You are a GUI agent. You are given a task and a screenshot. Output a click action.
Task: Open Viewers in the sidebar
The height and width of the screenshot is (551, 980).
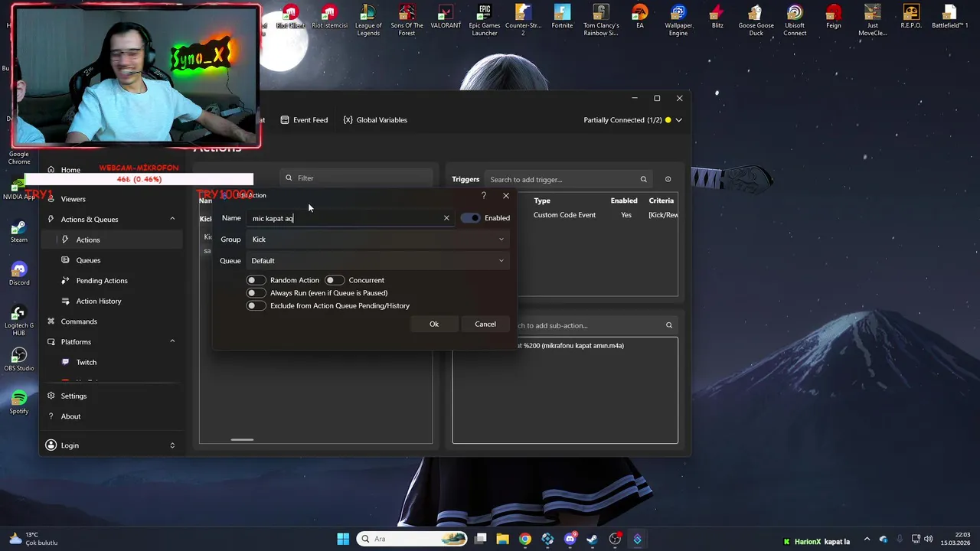point(73,199)
